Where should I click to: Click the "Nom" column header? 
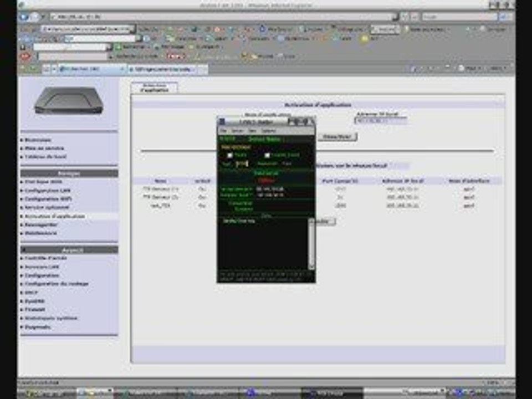pyautogui.click(x=160, y=181)
